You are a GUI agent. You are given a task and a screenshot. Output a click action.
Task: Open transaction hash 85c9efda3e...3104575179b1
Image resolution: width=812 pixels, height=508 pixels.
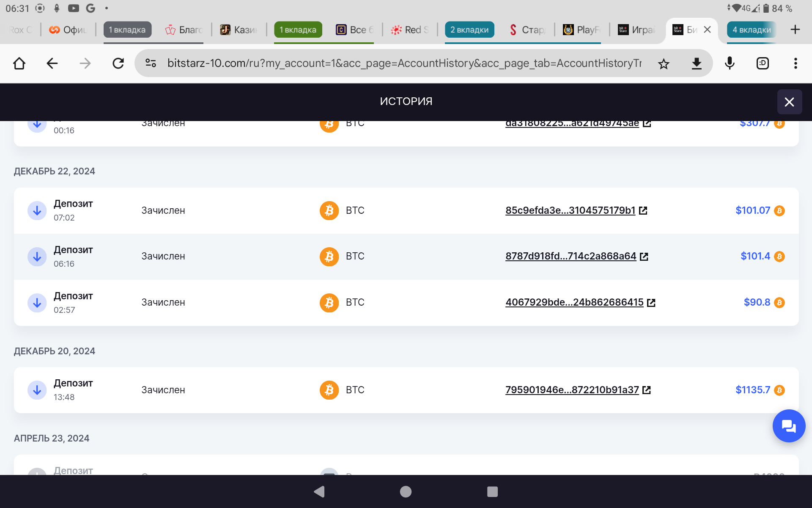coord(570,210)
